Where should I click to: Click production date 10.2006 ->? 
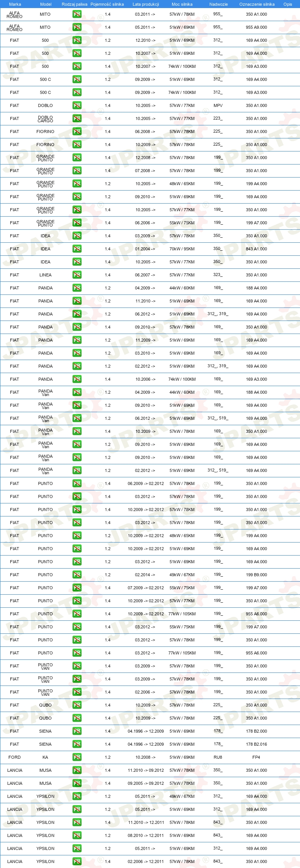coord(145,379)
